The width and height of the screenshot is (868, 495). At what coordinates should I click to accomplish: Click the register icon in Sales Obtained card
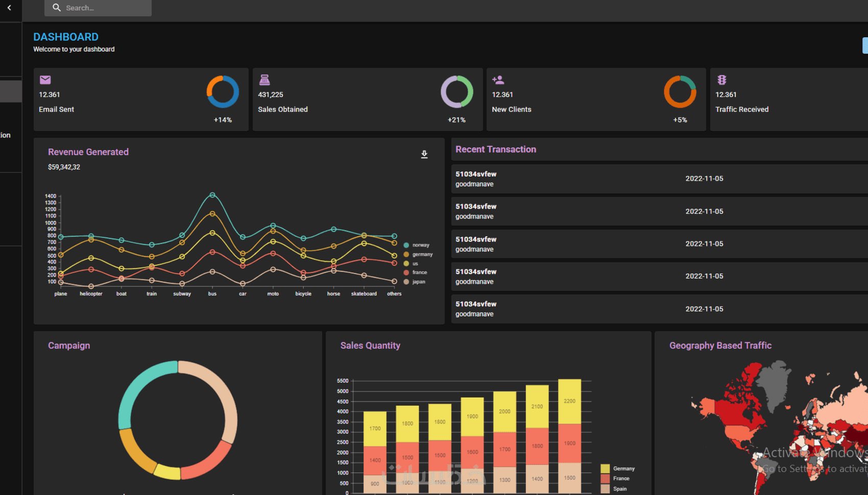[x=264, y=80]
